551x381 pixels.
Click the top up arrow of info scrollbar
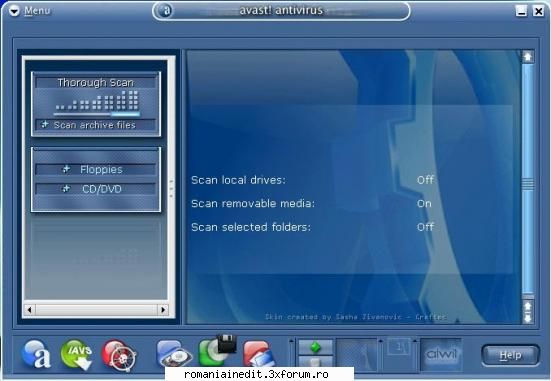point(527,57)
